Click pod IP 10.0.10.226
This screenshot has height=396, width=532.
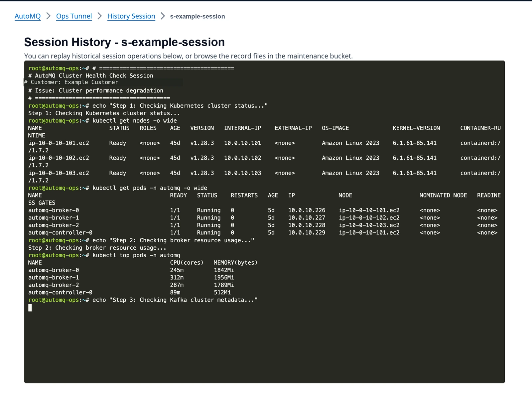pos(307,210)
